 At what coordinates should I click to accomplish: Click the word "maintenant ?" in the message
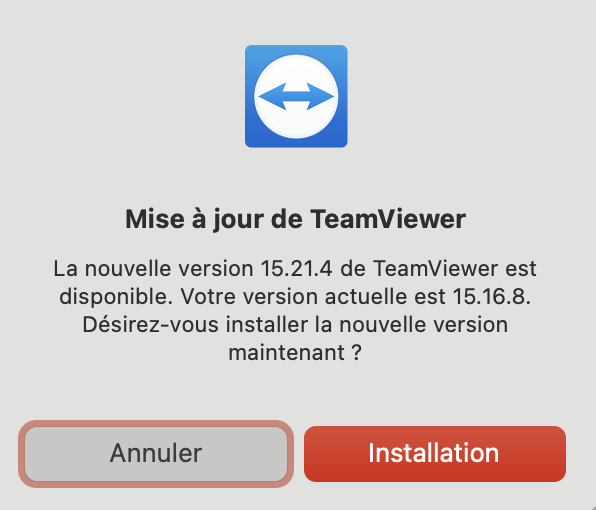[295, 353]
